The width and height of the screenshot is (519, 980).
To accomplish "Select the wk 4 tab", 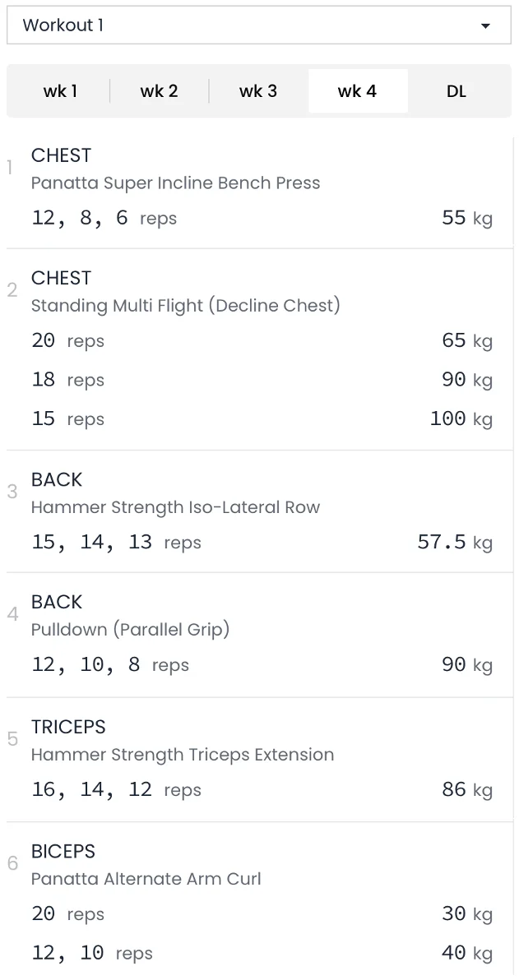I will pyautogui.click(x=357, y=91).
